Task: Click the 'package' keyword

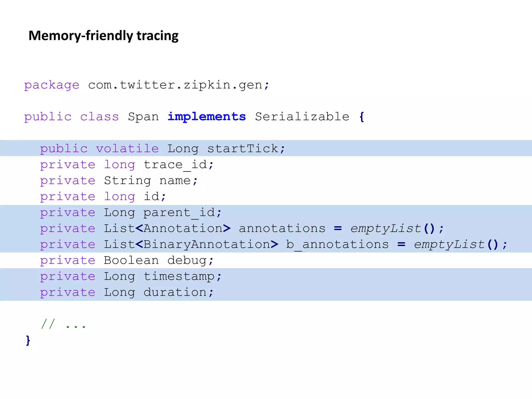Action: 52,85
